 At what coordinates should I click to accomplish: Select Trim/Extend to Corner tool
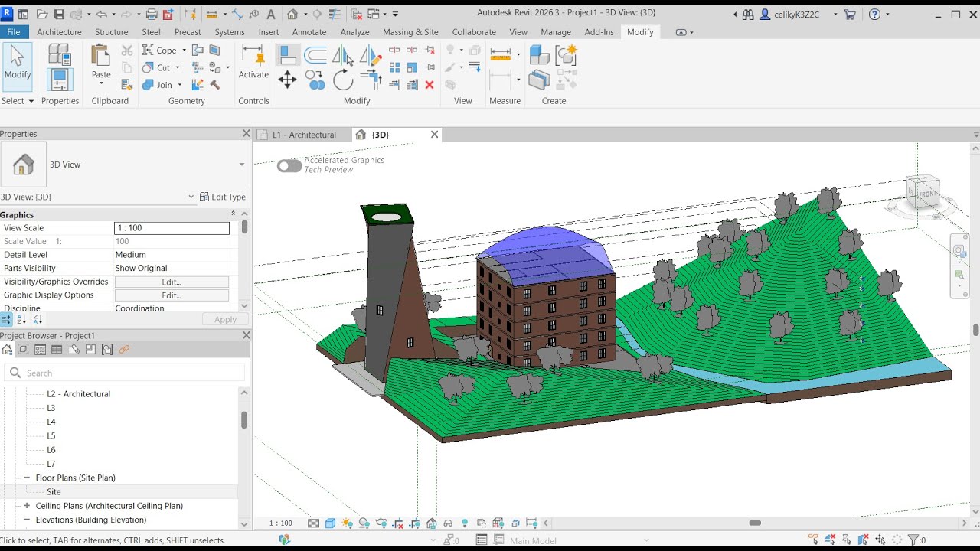pyautogui.click(x=371, y=80)
